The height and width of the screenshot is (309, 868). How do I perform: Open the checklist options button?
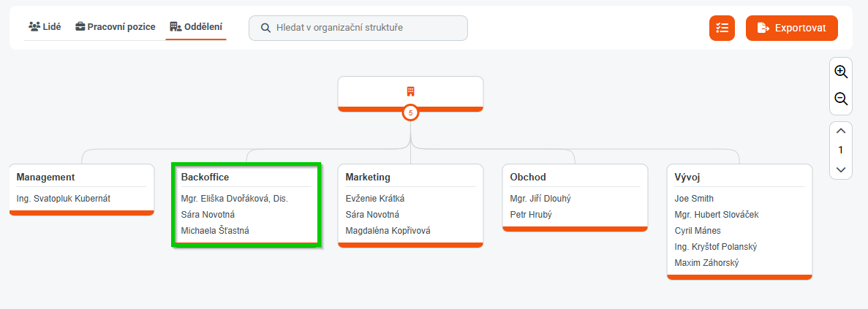[722, 28]
